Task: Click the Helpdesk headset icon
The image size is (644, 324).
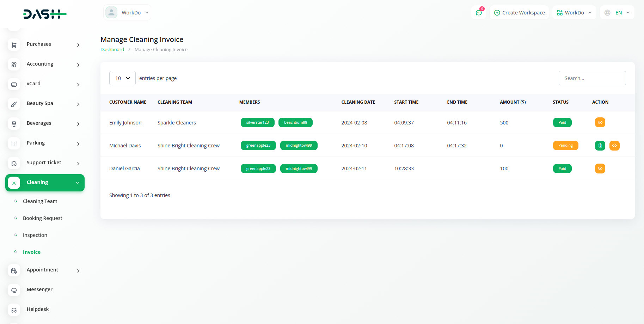Action: pyautogui.click(x=14, y=310)
